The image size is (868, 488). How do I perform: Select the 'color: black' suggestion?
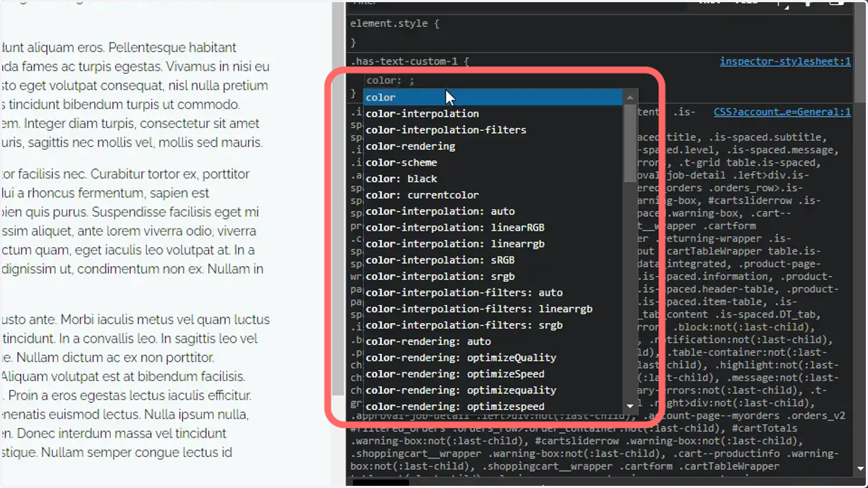click(x=493, y=179)
